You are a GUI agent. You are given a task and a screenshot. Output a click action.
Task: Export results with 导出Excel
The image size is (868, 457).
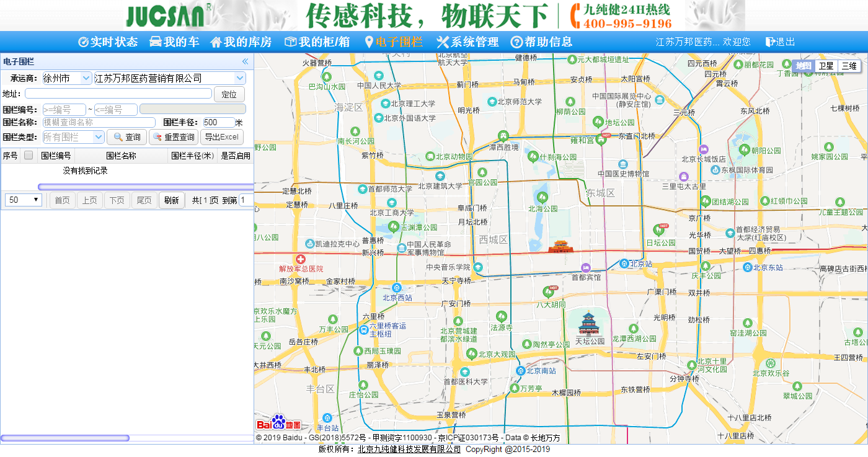pos(222,137)
